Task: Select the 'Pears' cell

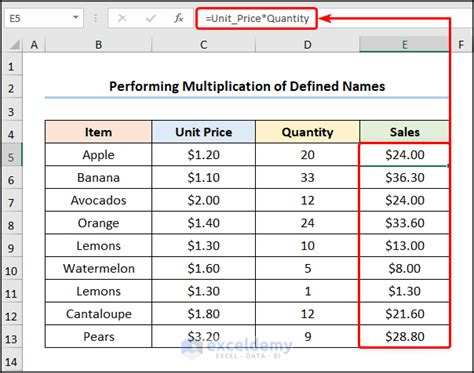Action: pos(98,336)
